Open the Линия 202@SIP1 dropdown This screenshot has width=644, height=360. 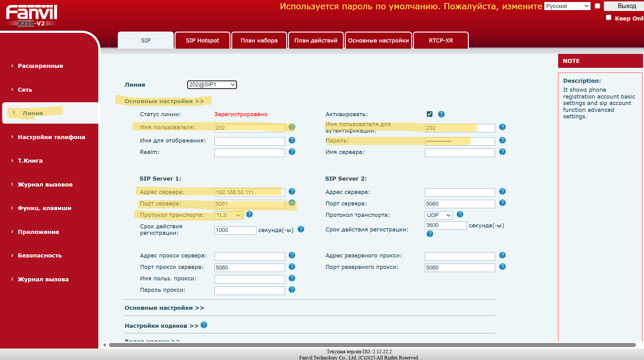(x=212, y=85)
